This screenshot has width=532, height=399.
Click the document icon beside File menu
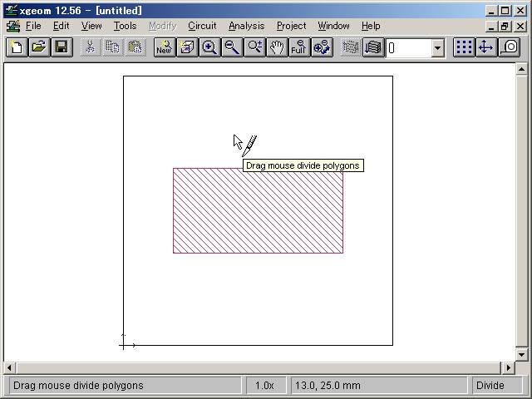(13, 26)
